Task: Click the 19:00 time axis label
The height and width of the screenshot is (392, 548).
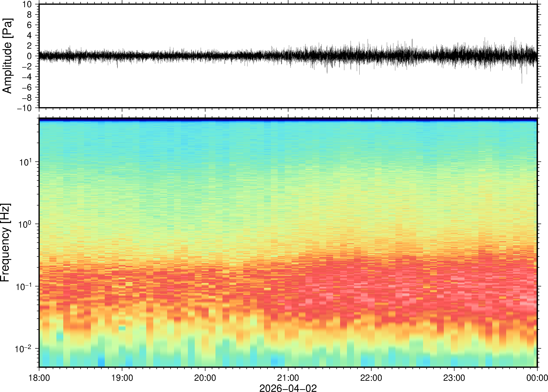Action: 122,378
